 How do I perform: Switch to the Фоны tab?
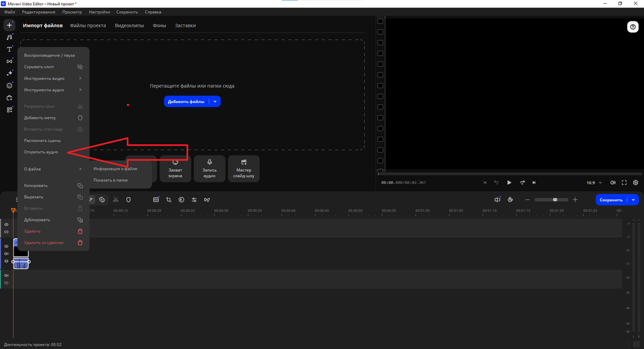tap(159, 25)
